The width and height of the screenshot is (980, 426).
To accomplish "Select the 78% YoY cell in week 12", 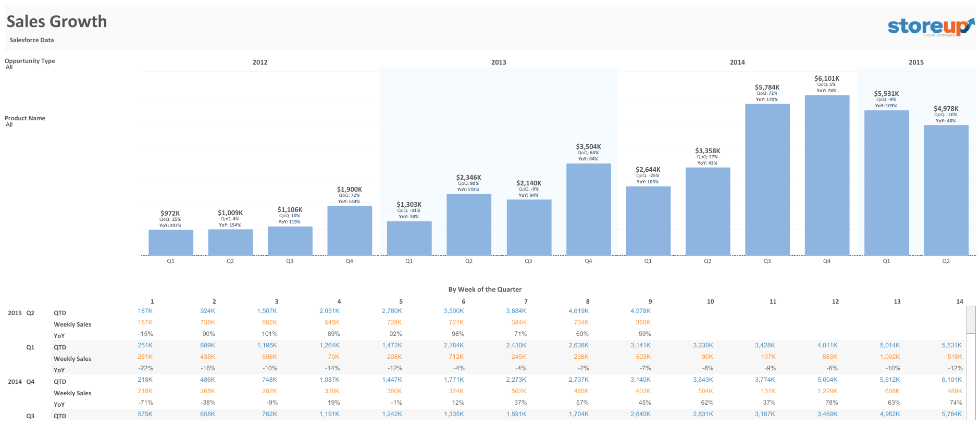I will [832, 403].
